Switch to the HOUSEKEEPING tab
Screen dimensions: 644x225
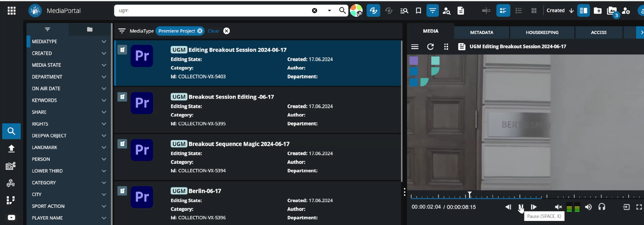tap(542, 32)
